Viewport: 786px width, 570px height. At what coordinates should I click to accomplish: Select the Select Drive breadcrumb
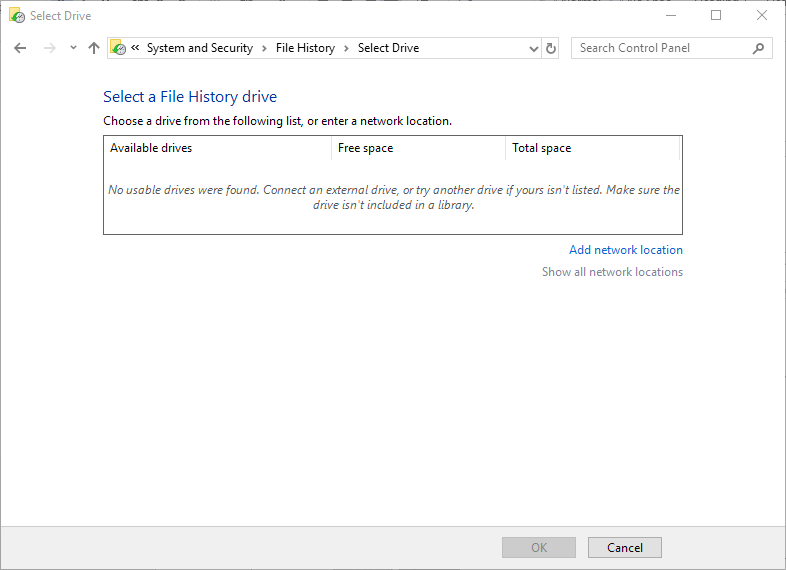click(x=388, y=48)
